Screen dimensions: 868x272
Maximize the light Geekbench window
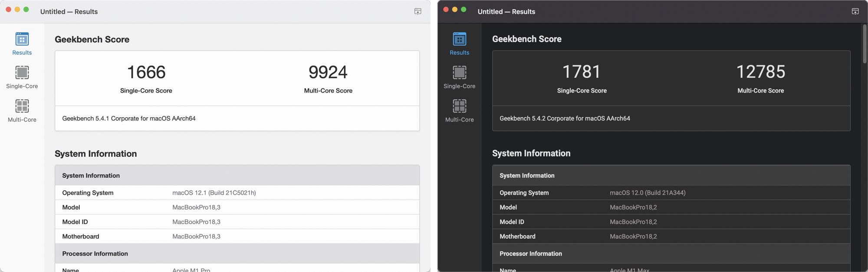(26, 10)
